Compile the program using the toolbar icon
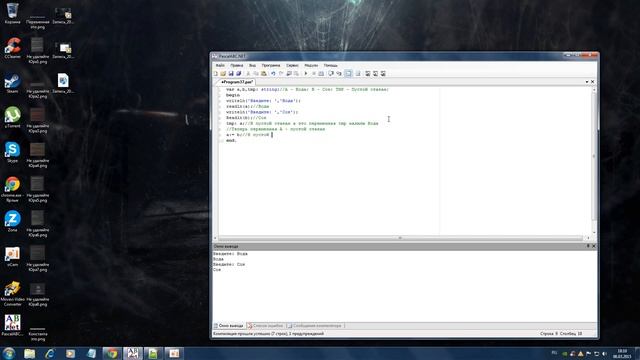 click(321, 73)
